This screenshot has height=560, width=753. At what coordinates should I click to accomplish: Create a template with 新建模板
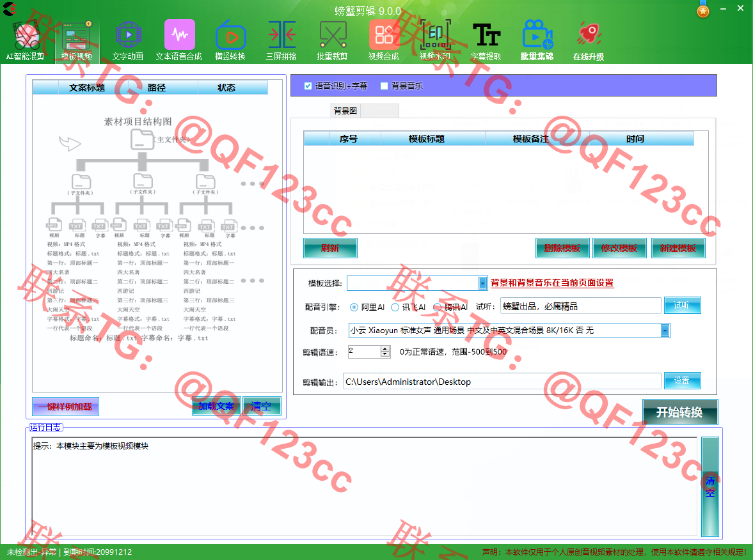pyautogui.click(x=678, y=248)
